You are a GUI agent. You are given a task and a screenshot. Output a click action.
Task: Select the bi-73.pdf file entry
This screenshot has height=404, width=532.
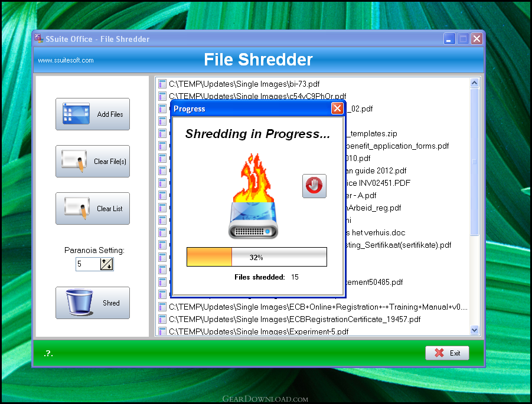(244, 84)
